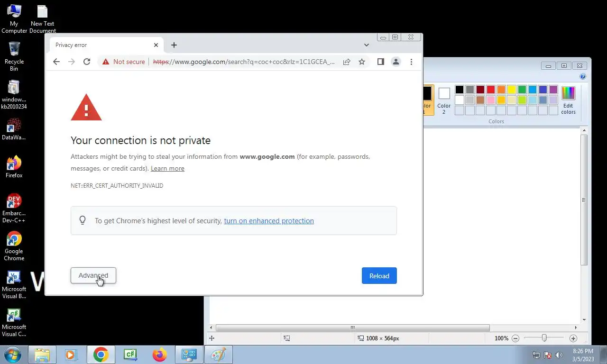Open the Action Center flag icon
The width and height of the screenshot is (607, 364).
pos(548,355)
